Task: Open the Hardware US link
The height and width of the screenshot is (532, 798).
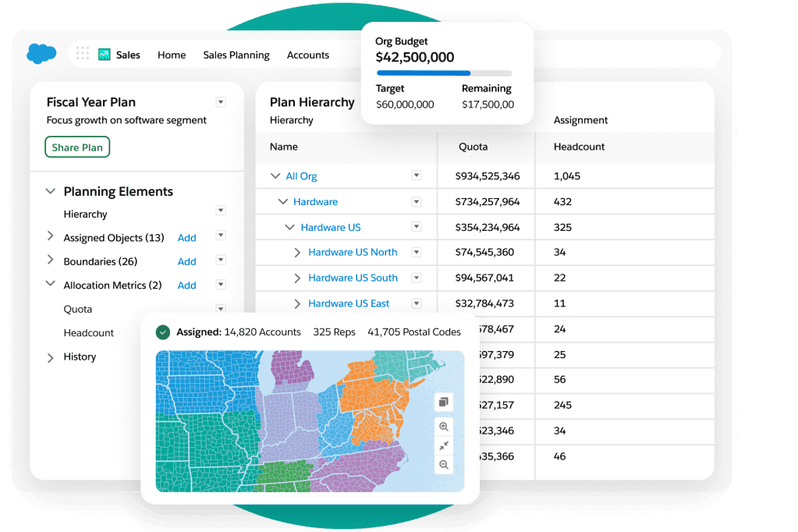Action: tap(331, 227)
